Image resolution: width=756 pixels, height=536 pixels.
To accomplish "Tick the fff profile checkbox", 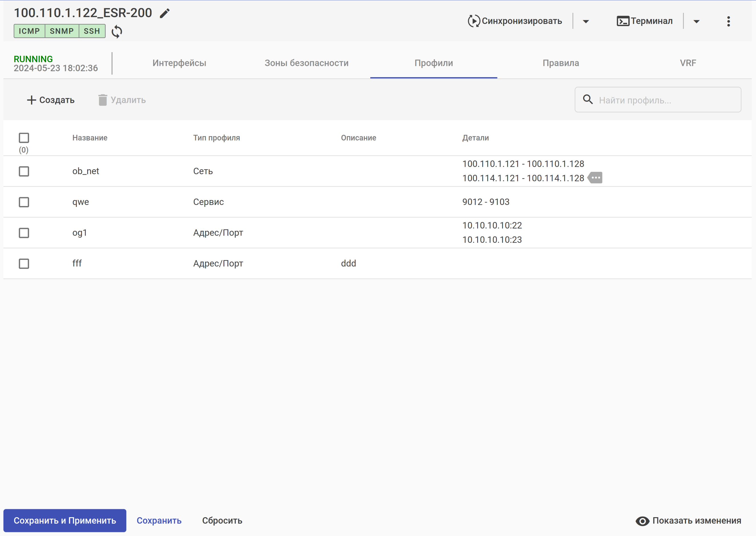I will (24, 264).
